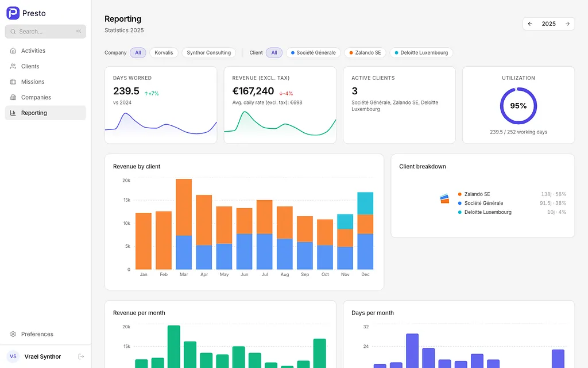Screen dimensions: 588x368
Task: Open Activities page
Action: pos(45,51)
